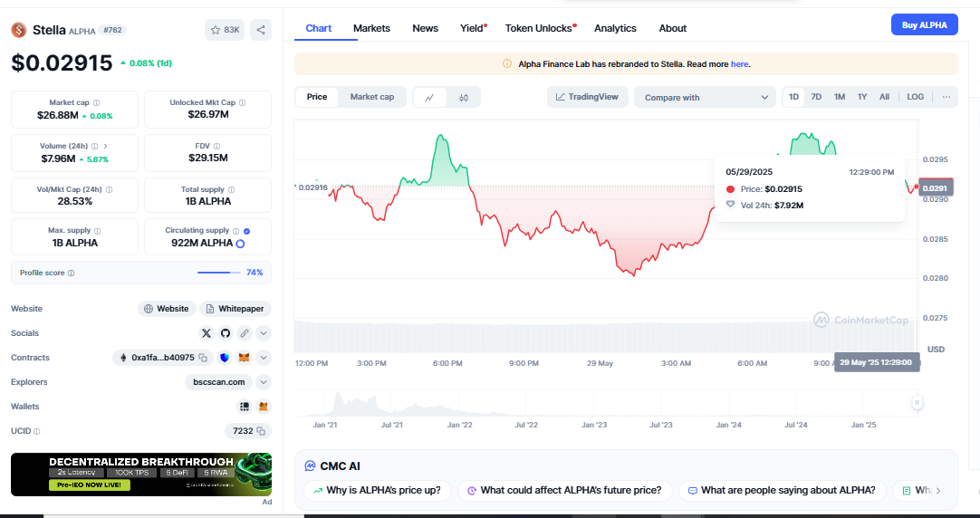This screenshot has width=980, height=518.
Task: Open the X (Twitter) social icon
Action: point(207,333)
